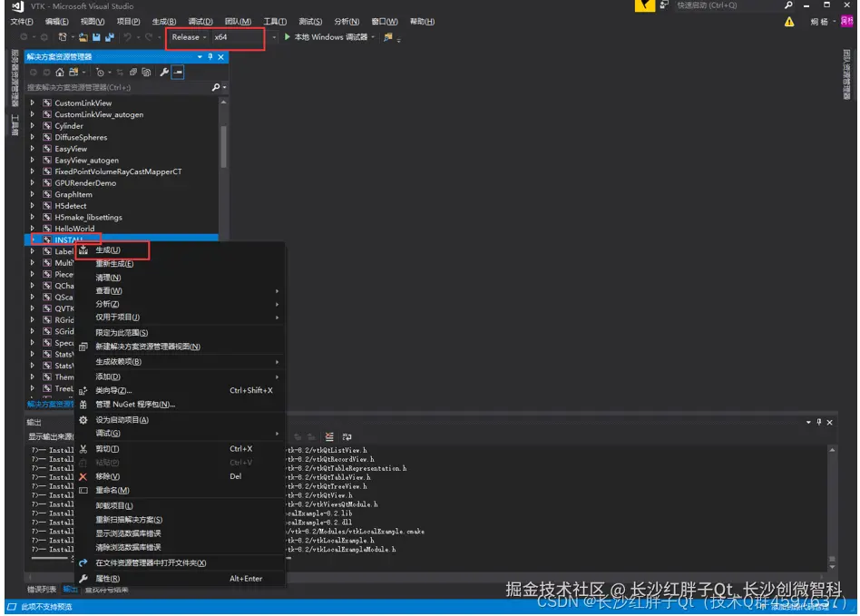Toggle the Preview Selected Items button in Solution Explorer
860x616 pixels.
pos(178,72)
